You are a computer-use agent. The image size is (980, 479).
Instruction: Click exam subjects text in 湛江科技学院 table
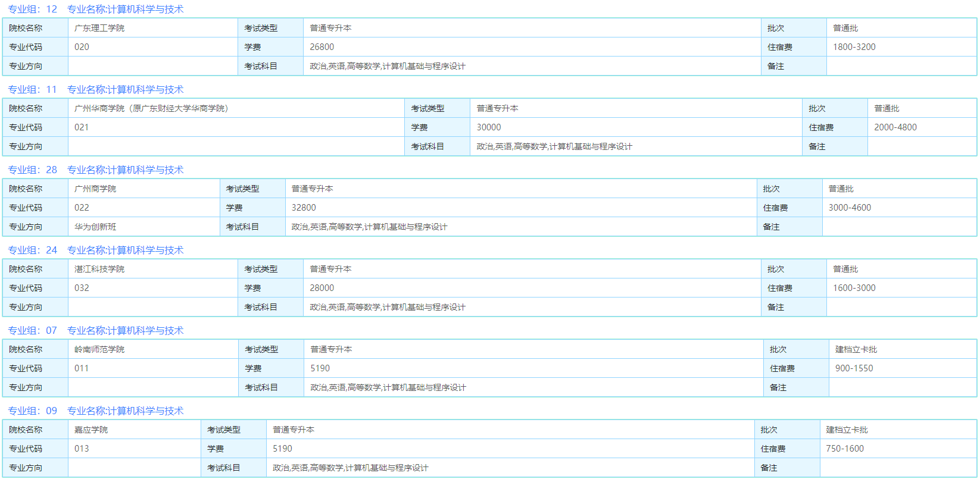coord(388,307)
